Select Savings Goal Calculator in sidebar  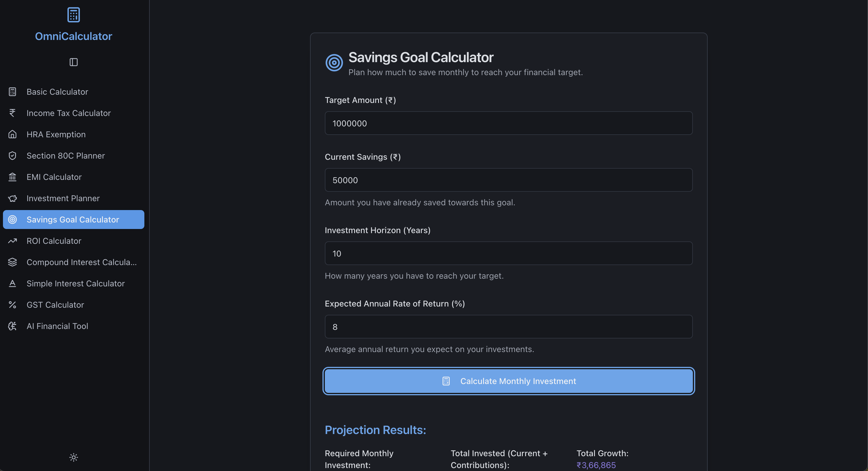(x=72, y=220)
